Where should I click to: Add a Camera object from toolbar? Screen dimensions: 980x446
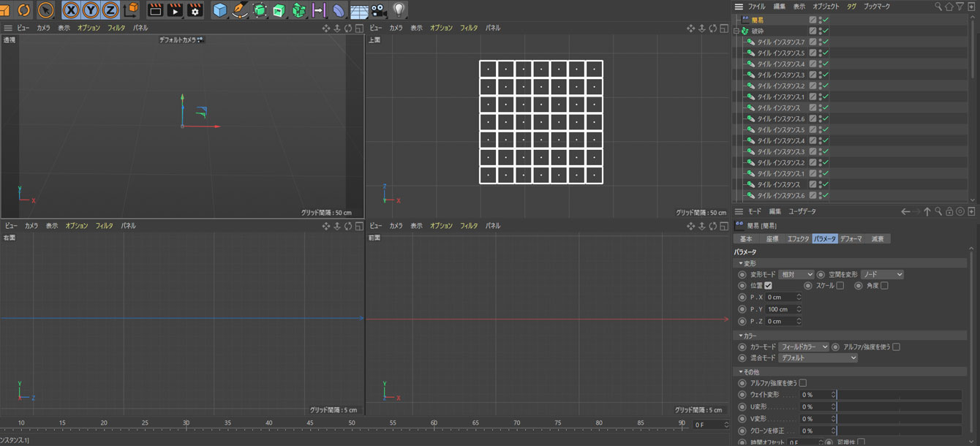click(378, 10)
